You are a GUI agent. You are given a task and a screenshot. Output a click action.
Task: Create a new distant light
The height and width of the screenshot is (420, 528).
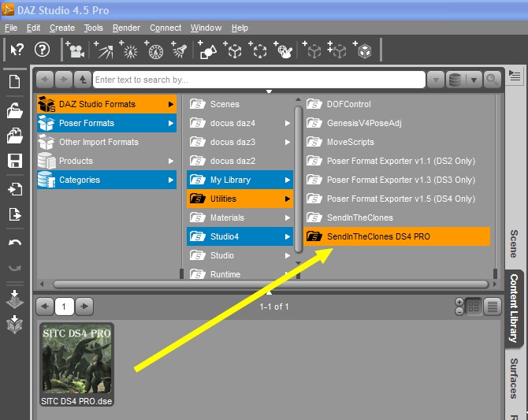coord(104,50)
